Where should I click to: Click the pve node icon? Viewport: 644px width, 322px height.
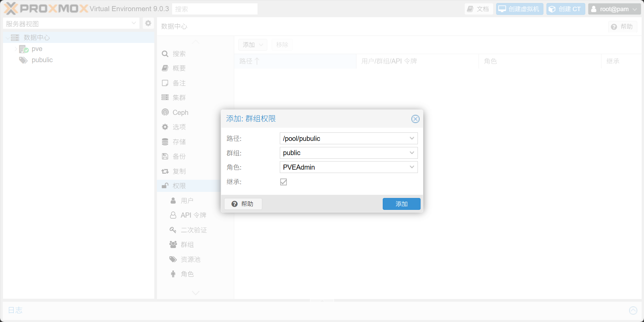pyautogui.click(x=24, y=49)
